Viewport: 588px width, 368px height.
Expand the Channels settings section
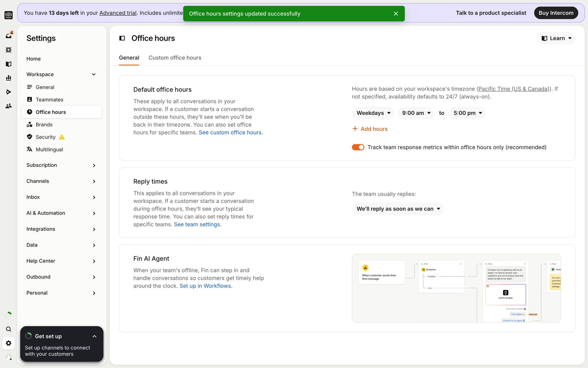(61, 181)
